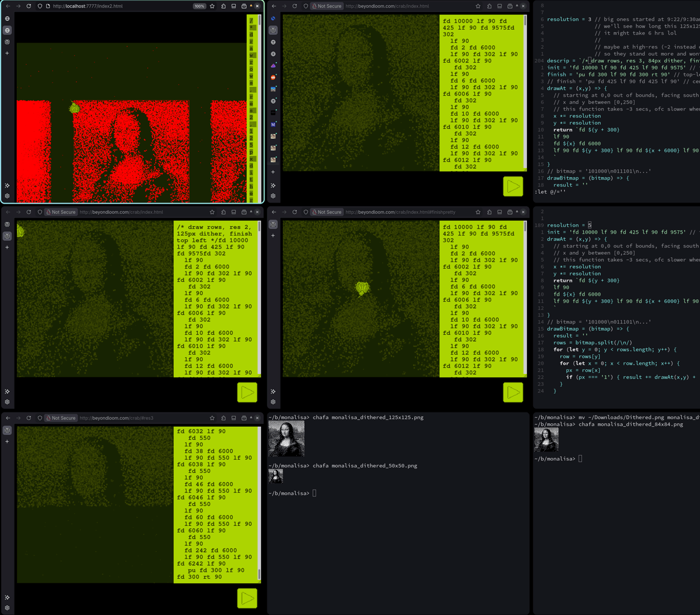Image resolution: width=700 pixels, height=615 pixels.
Task: Expand the orange arrow in localhost window toolbar
Action: pyautogui.click(x=251, y=6)
